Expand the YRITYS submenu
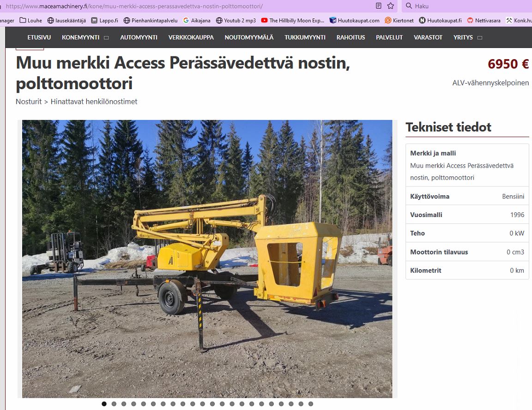Viewport: 532px width, 410px height. 480,38
